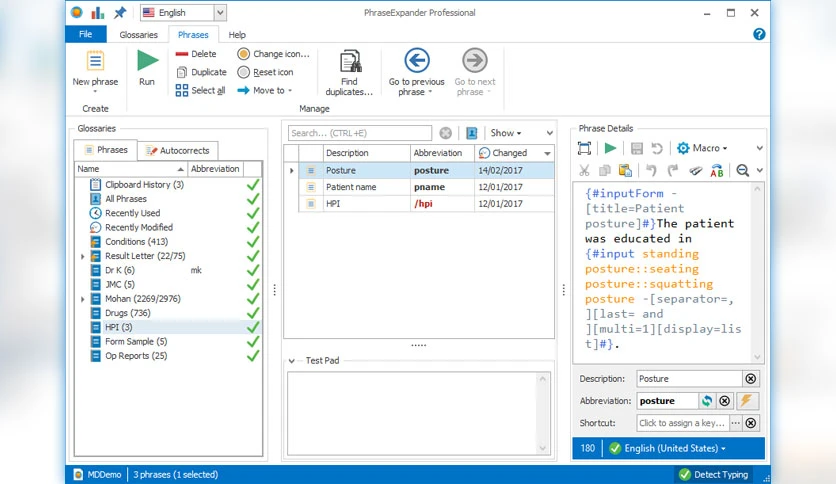The width and height of the screenshot is (836, 484).
Task: Delete the selected phrase
Action: [x=196, y=54]
